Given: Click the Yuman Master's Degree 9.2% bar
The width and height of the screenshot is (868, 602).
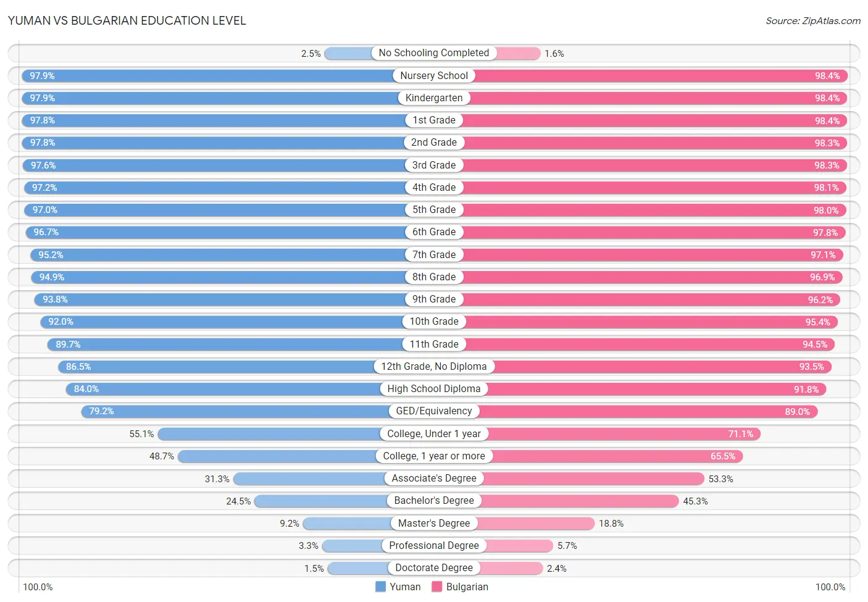Looking at the screenshot, I should coord(369,523).
